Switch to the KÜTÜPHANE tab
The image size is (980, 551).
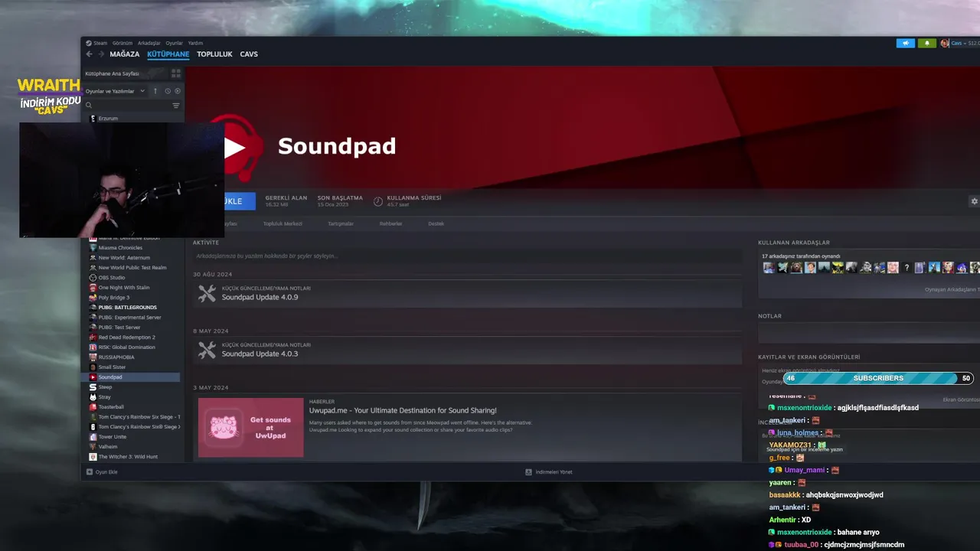point(168,54)
